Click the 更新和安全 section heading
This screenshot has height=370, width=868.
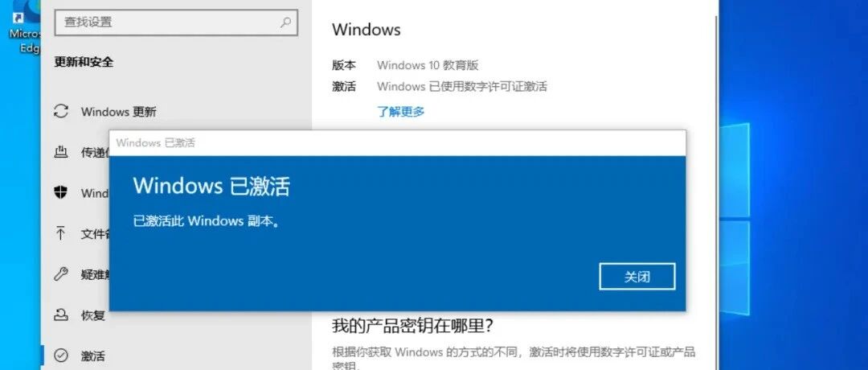[84, 62]
